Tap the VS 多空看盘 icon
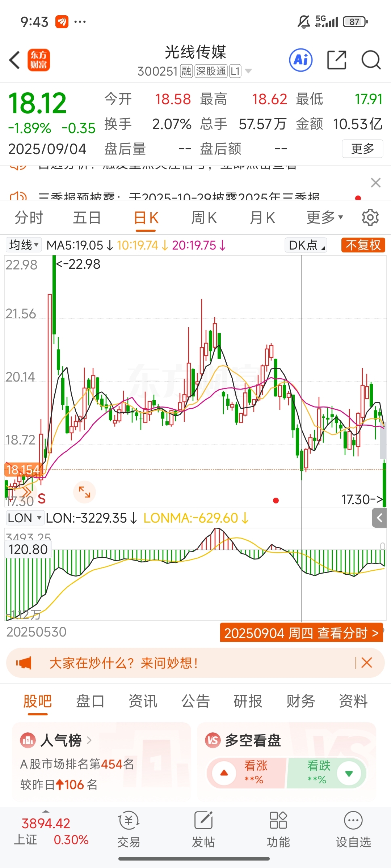The height and width of the screenshot is (868, 391). [213, 741]
